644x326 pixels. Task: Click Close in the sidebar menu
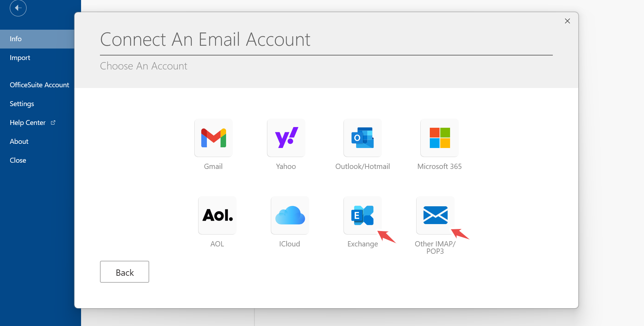pyautogui.click(x=18, y=160)
